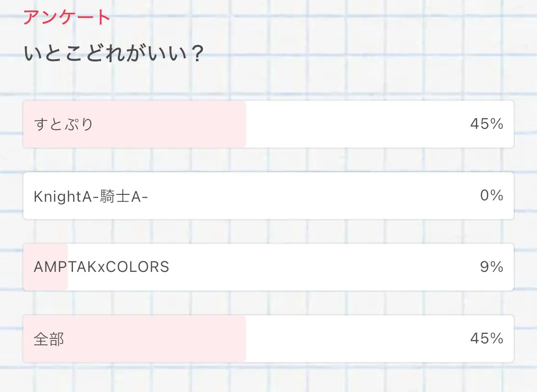Click the 0% result for KnightA-騎士A-
The image size is (537, 392).
(x=492, y=196)
